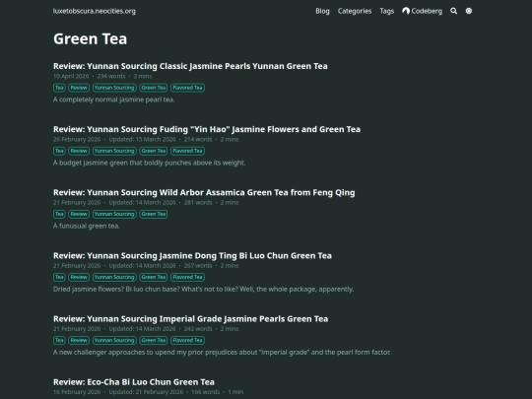The image size is (532, 399).
Task: Click Review tag under Wild Arbor Assamica review
Action: (79, 214)
